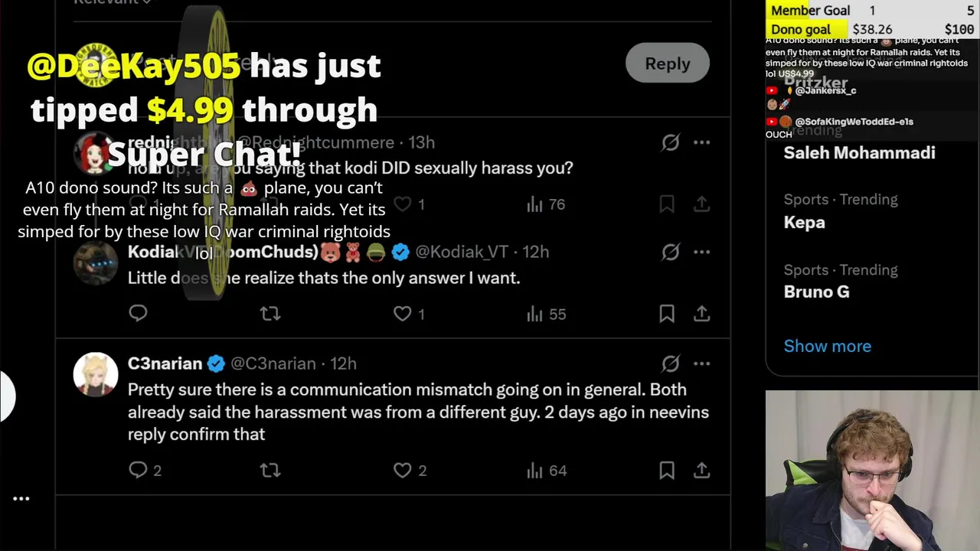Like Kodiak_VT's tweet
This screenshot has width=980, height=551.
[403, 314]
